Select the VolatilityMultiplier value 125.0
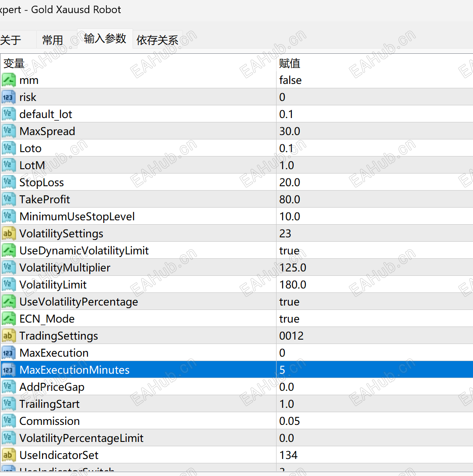 click(x=292, y=268)
